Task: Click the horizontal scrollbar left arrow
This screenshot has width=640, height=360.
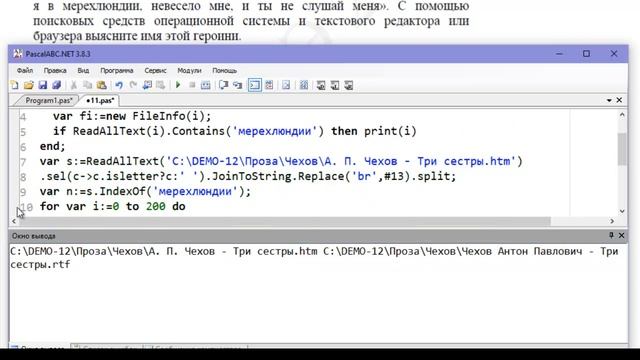Action: click(14, 221)
